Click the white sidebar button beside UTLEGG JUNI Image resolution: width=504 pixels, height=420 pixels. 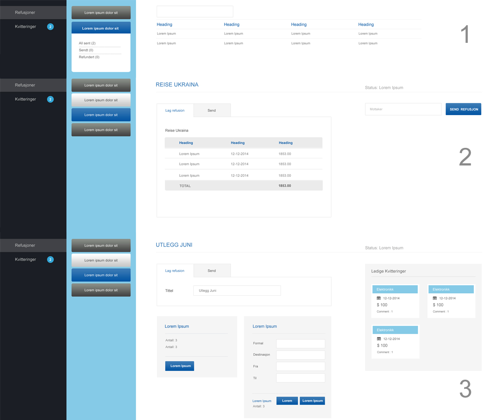click(x=101, y=260)
